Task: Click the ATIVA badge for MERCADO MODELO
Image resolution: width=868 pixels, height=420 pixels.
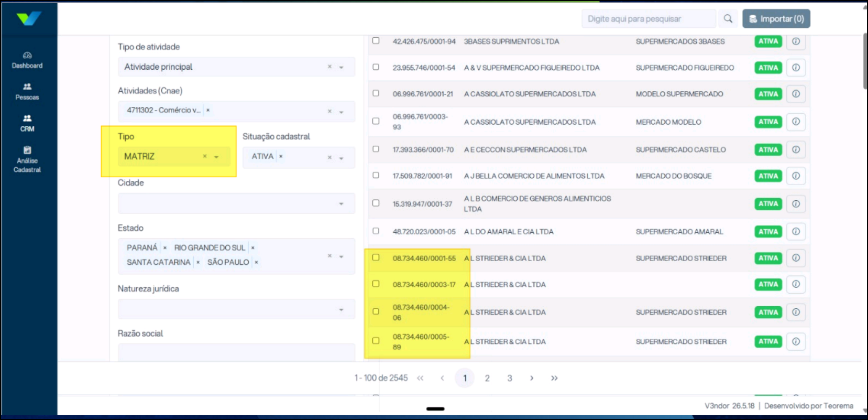Action: tap(768, 122)
